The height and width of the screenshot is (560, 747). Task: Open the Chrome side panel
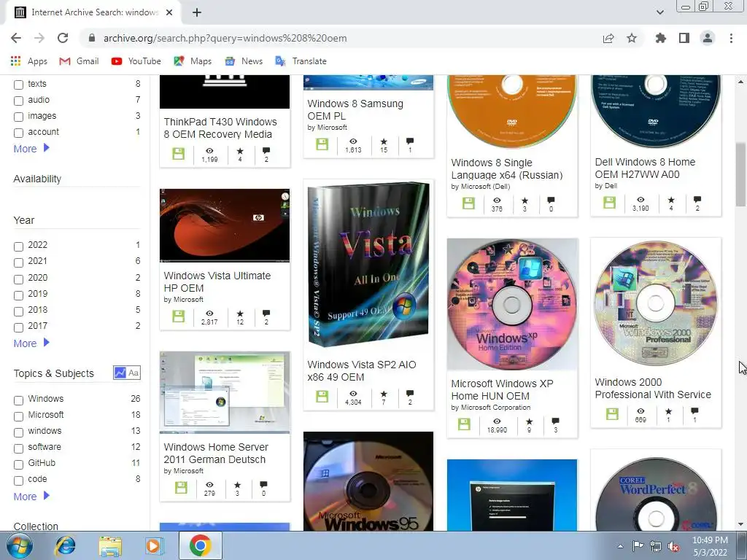pos(684,38)
